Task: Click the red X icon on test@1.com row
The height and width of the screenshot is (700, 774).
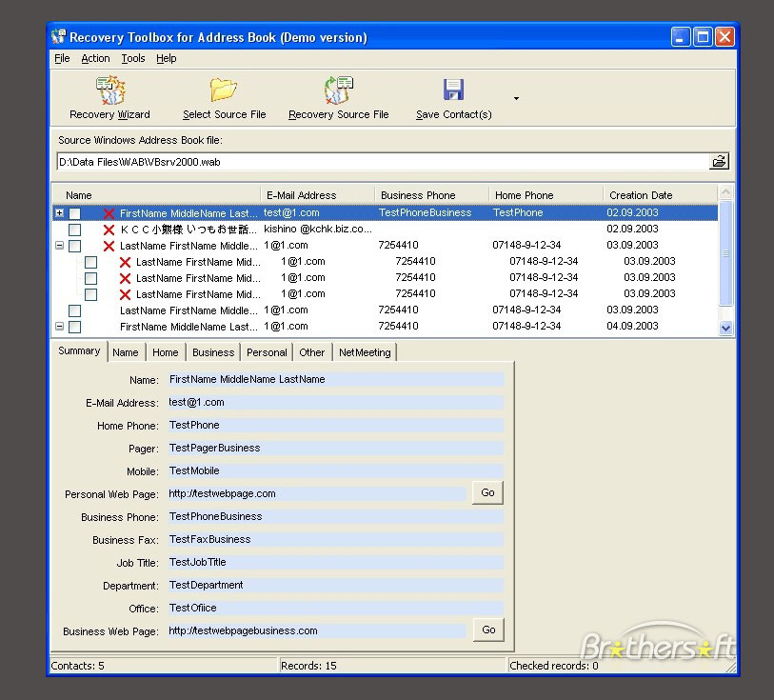Action: [109, 213]
